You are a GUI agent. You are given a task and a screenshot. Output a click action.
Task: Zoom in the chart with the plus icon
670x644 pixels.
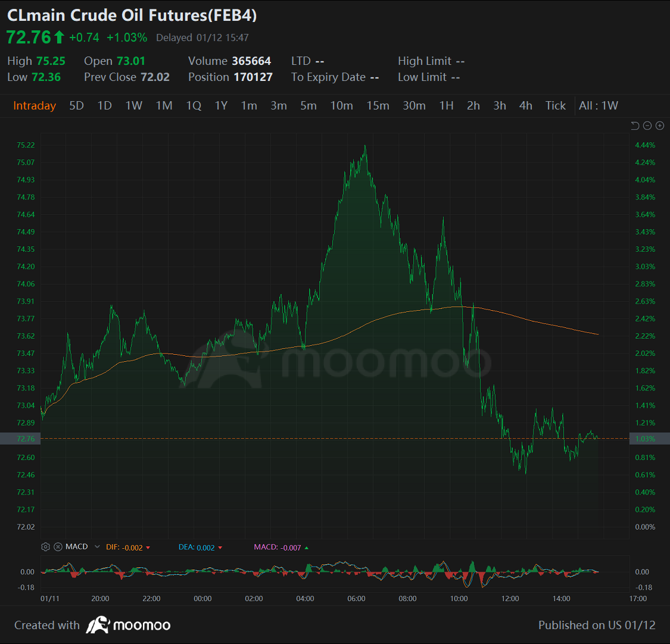coord(660,126)
